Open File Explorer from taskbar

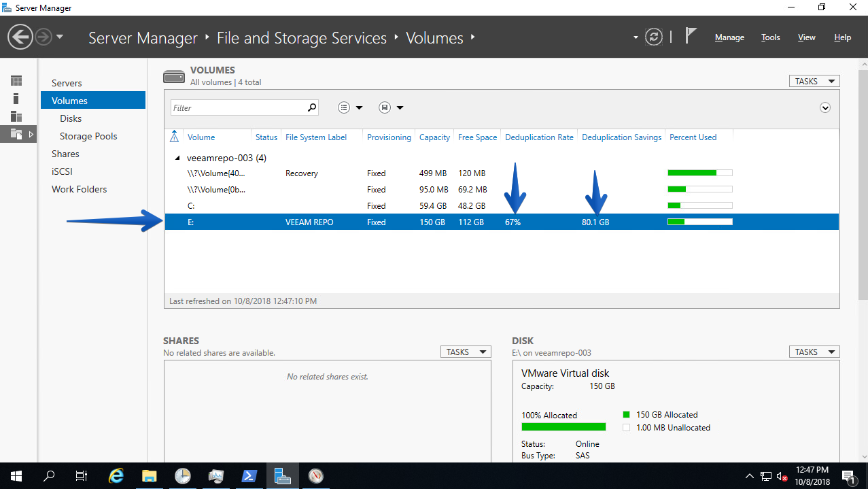pyautogui.click(x=150, y=476)
